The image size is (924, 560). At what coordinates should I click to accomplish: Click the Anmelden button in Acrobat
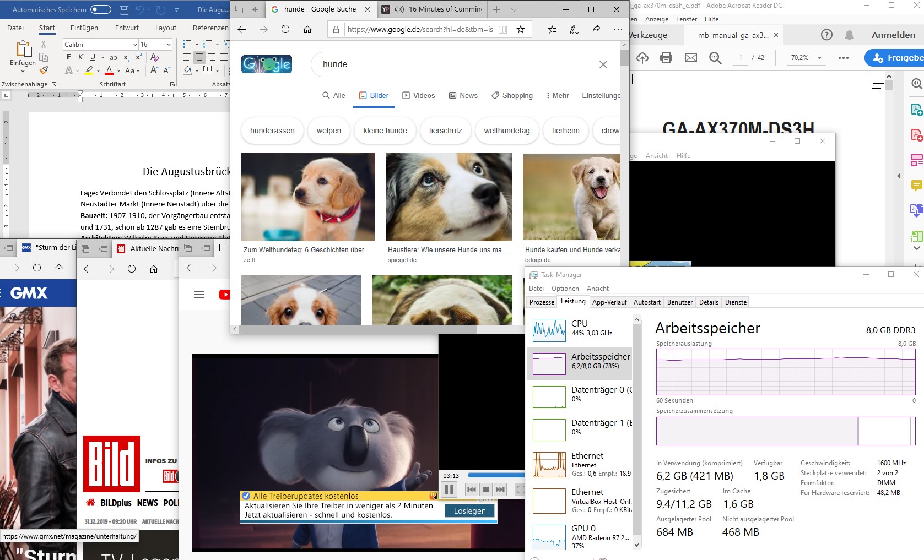893,35
